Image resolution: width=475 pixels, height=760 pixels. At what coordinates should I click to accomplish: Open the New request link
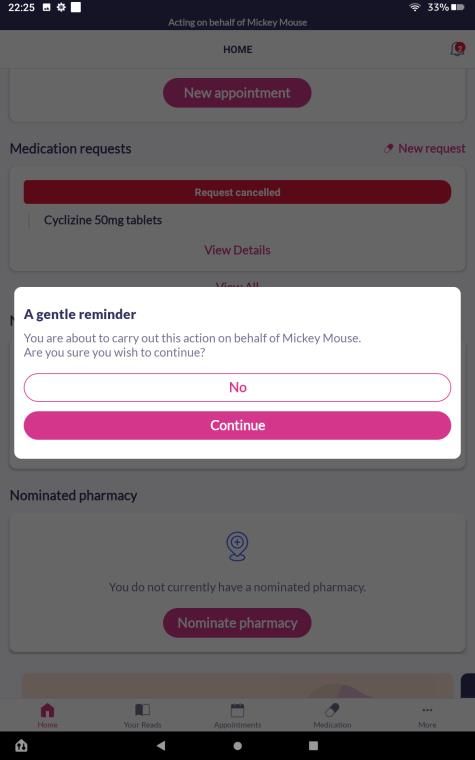pos(425,148)
